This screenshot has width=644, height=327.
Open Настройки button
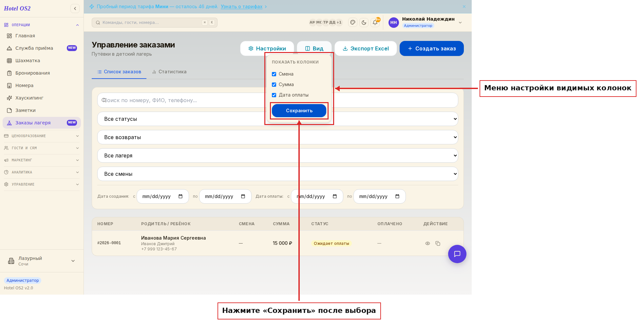pos(267,48)
